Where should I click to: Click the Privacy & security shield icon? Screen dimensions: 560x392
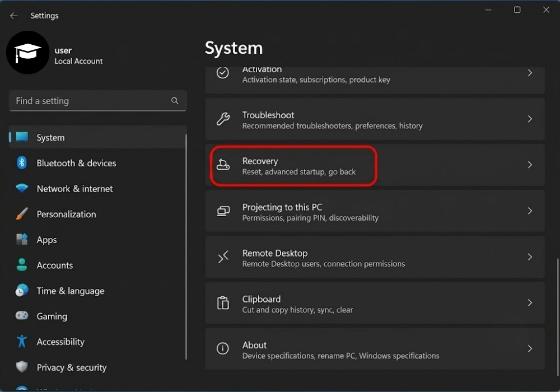point(22,367)
